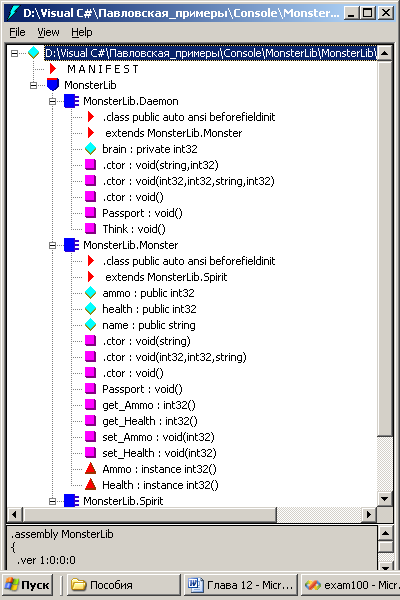
Task: Click the cyan diamond icon next to ammo field
Action: click(x=90, y=293)
